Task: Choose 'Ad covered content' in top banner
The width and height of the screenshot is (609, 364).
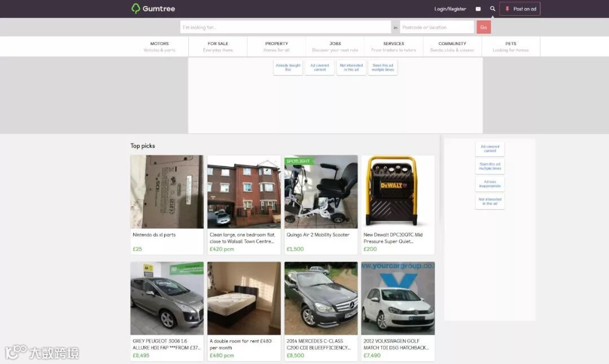Action: pyautogui.click(x=320, y=68)
